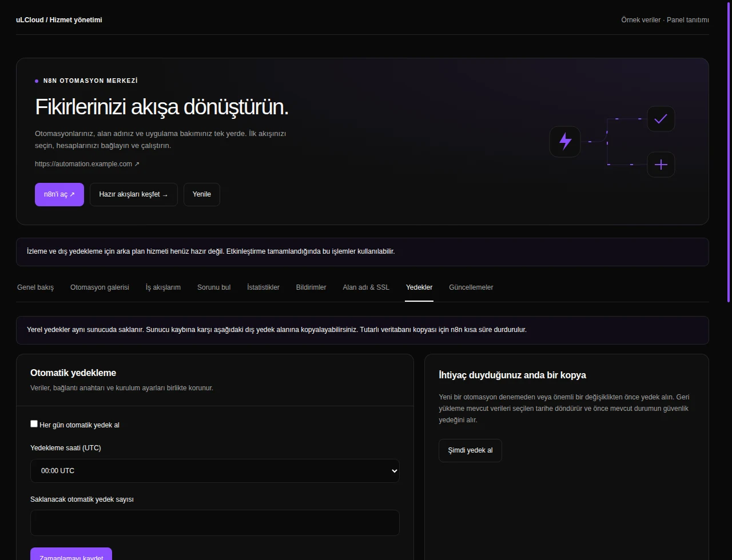Click the Otomatik yedekleme heading
732x560 pixels.
[73, 373]
